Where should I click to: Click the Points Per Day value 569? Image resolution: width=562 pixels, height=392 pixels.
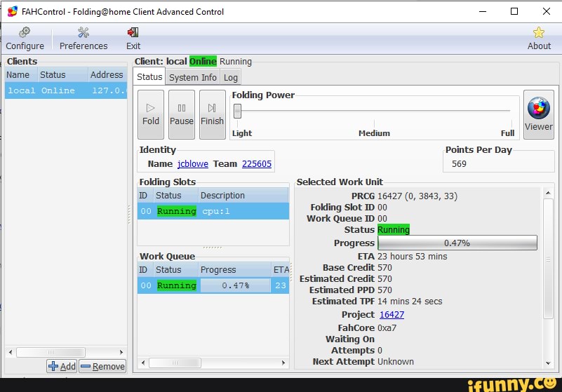pos(459,164)
